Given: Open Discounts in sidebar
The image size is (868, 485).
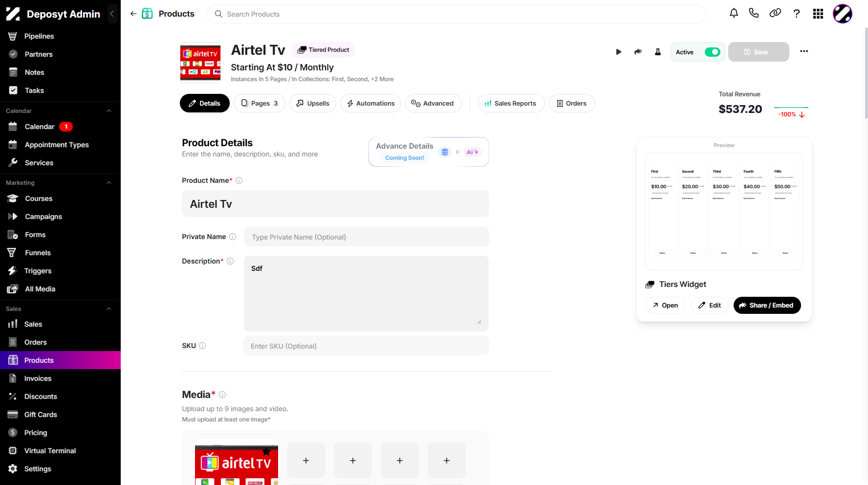Looking at the screenshot, I should 60,397.
